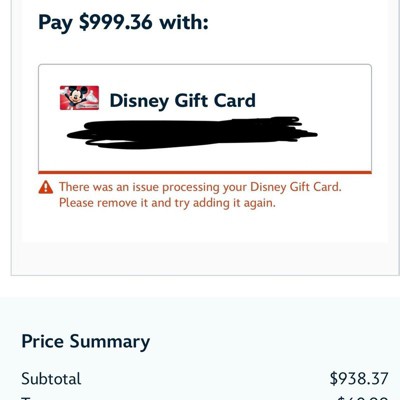This screenshot has width=400, height=400.
Task: Click "Disney Gift Card" words inside error message
Action: [294, 187]
